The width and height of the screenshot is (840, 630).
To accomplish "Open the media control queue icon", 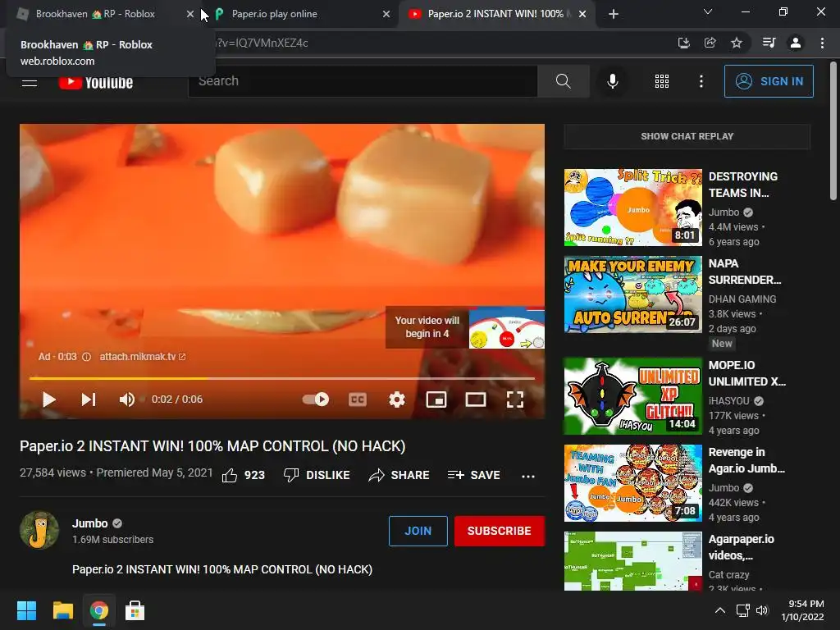I will pyautogui.click(x=769, y=43).
